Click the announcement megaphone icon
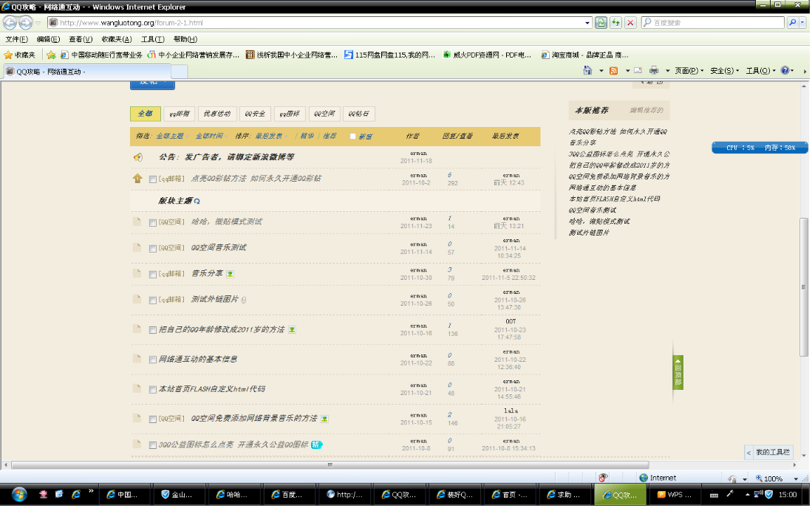Screen dimensions: 812x508 click(x=137, y=157)
